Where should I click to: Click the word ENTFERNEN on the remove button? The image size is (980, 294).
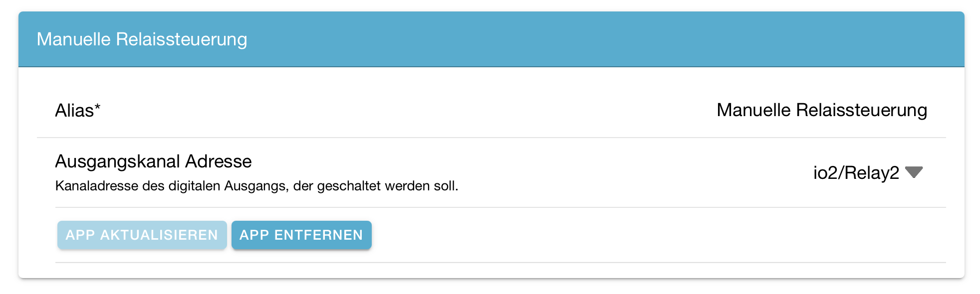tap(318, 235)
